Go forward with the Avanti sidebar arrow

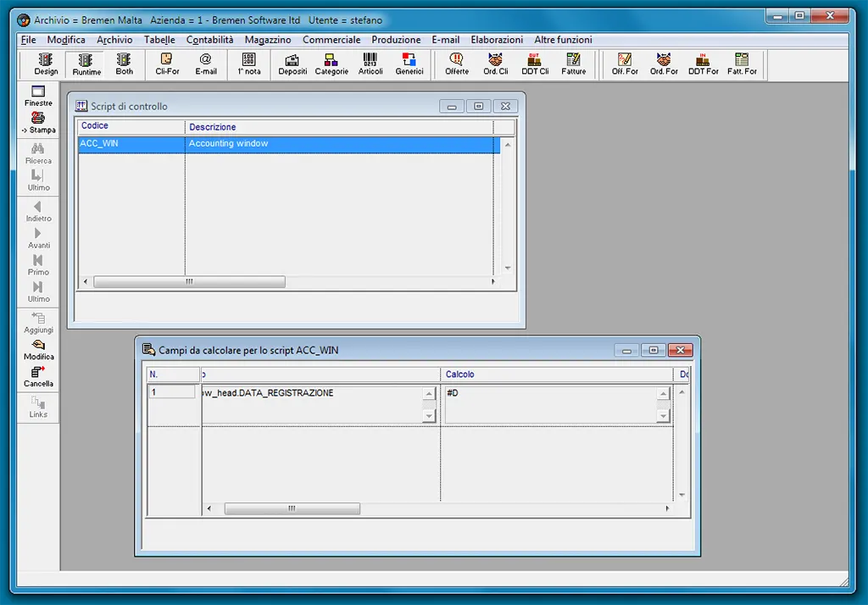(x=38, y=239)
